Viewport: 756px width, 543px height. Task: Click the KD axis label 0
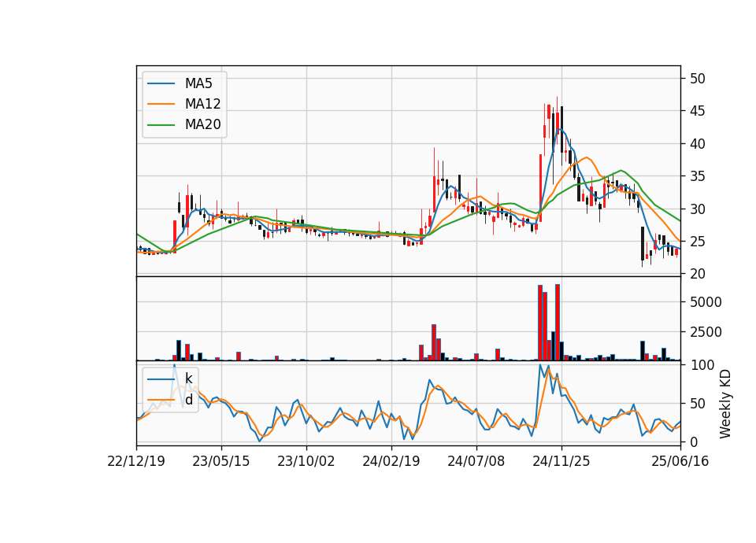pyautogui.click(x=693, y=441)
